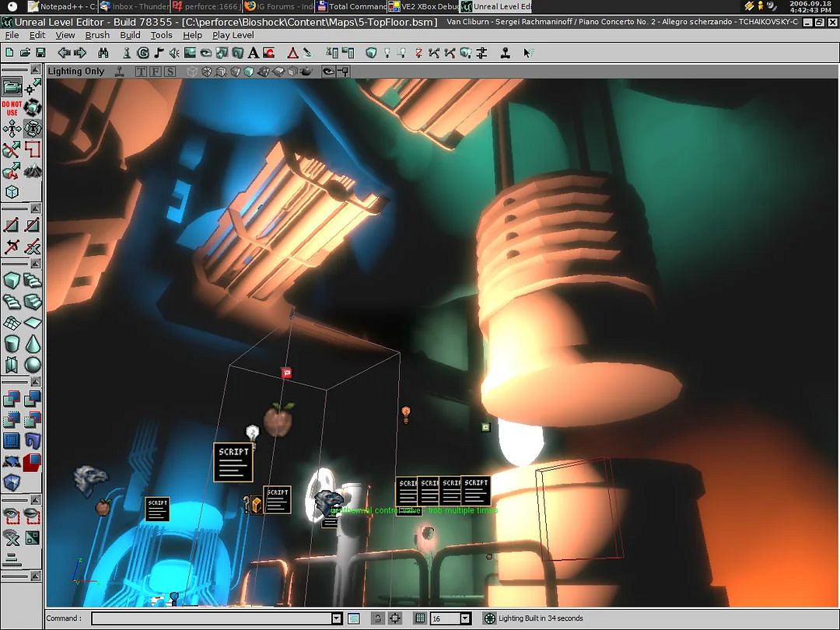The width and height of the screenshot is (840, 630).
Task: Click the Cube brush builder
Action: [12, 281]
